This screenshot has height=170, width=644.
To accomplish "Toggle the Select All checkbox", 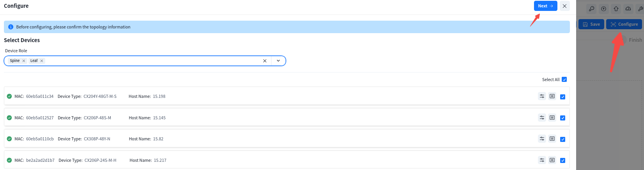I will 564,80.
